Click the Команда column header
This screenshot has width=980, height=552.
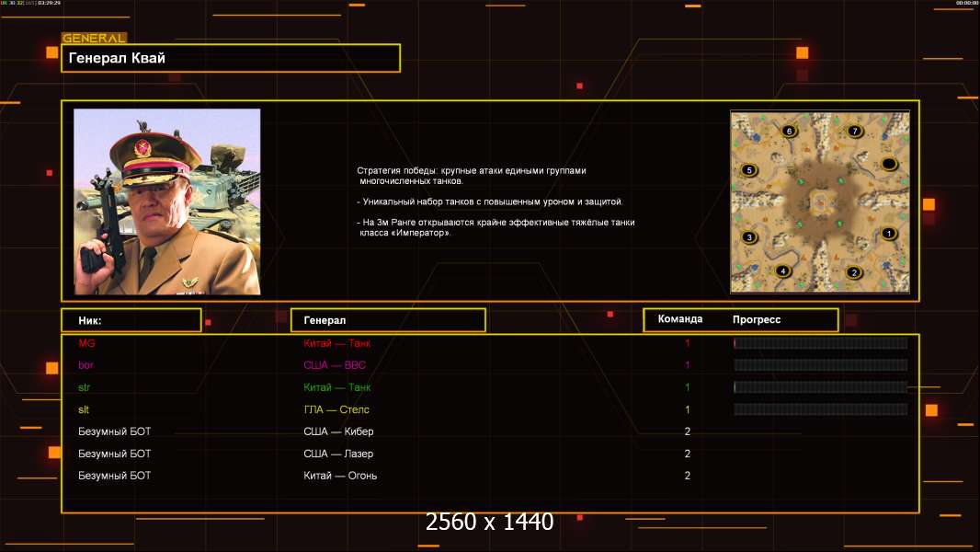[680, 319]
